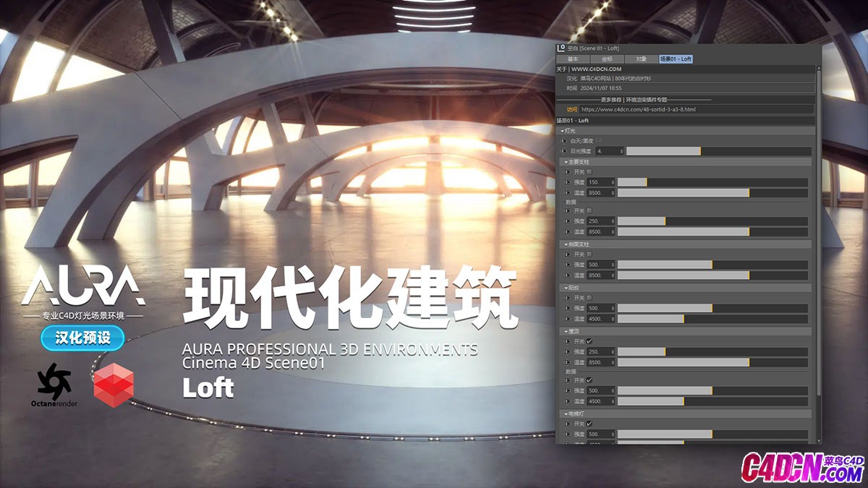Screen dimensions: 868x488
Task: Collapse the 灯光 group
Action: point(562,130)
